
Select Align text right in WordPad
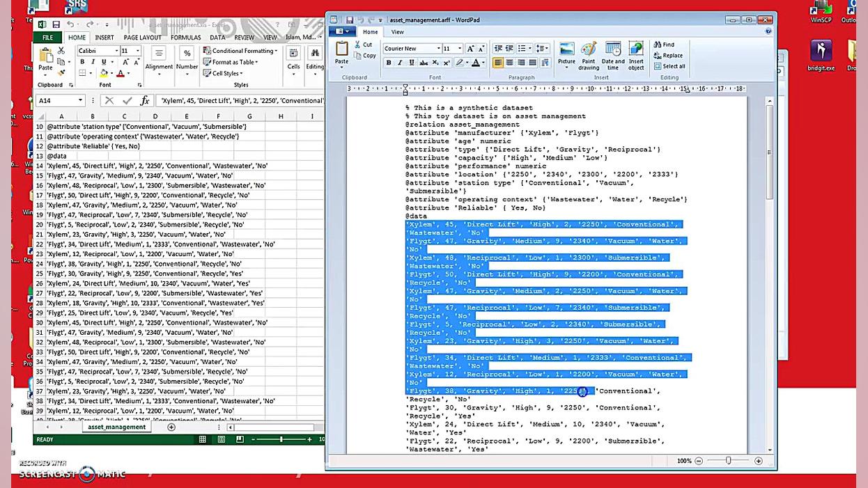tap(521, 63)
